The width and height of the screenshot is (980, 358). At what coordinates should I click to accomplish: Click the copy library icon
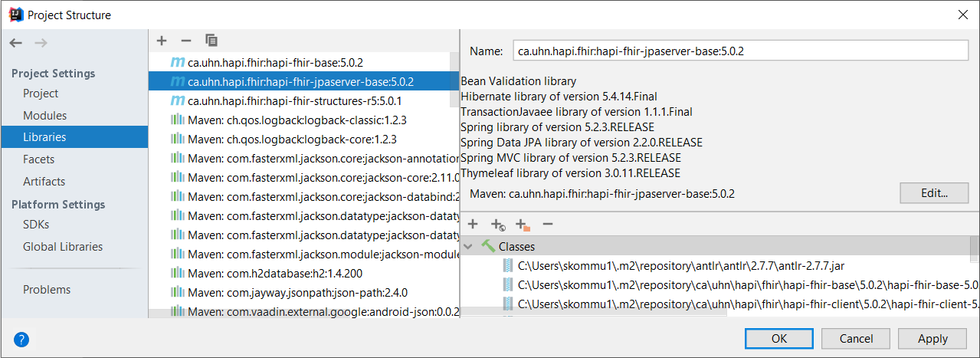211,40
